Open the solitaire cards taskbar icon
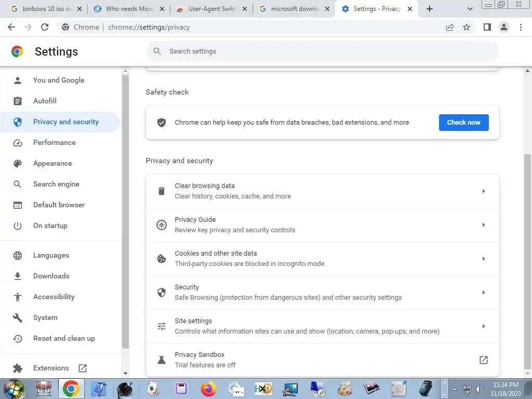 coord(154,389)
